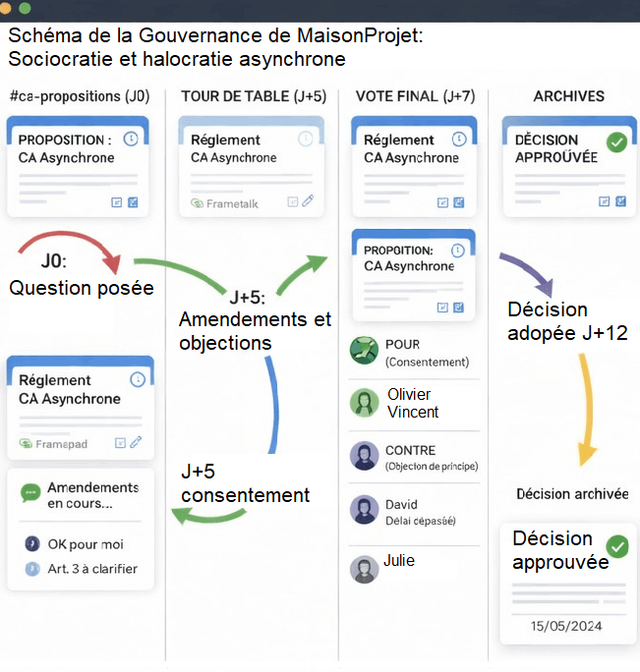Click Olivier Vincent's green avatar
This screenshot has width=640, height=672.
coord(365,403)
